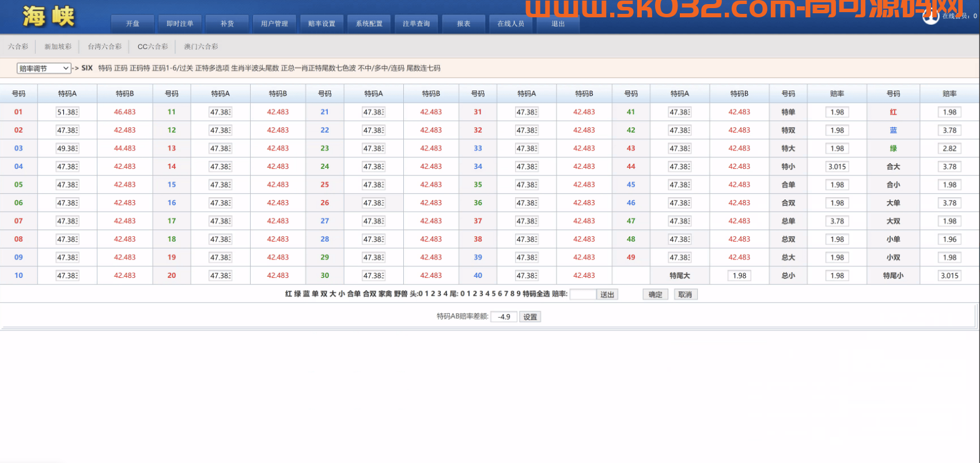
Task: Select number 34 in the table
Action: [478, 167]
